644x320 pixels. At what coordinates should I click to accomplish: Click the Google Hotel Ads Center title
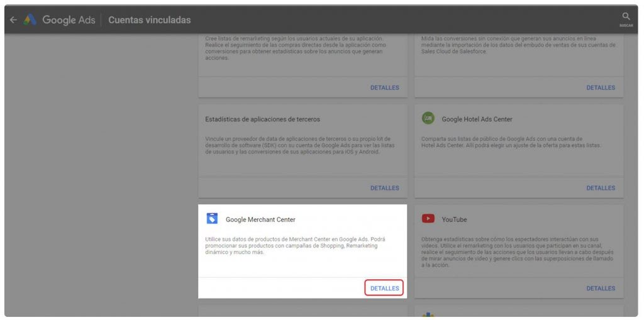[x=477, y=119]
